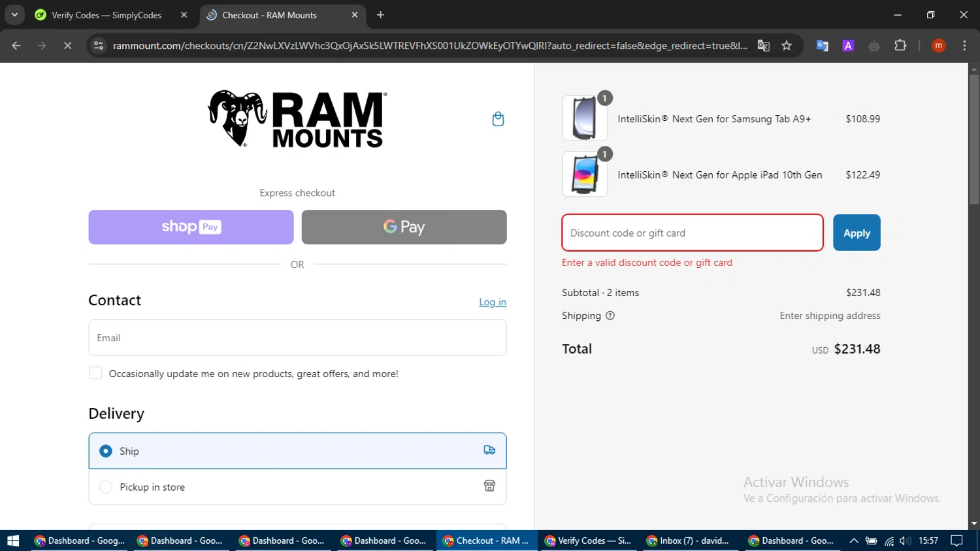Focus the discount code field
This screenshot has width=980, height=551.
coord(693,233)
